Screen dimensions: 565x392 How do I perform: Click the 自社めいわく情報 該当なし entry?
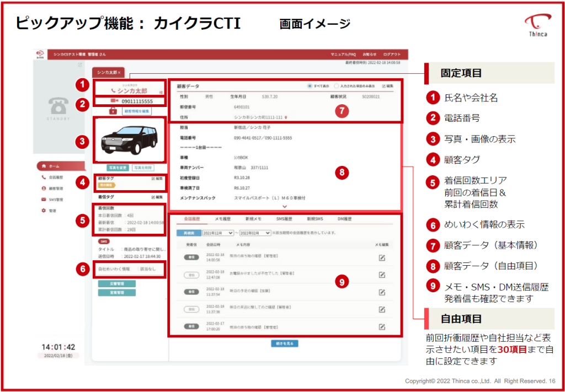click(x=127, y=269)
